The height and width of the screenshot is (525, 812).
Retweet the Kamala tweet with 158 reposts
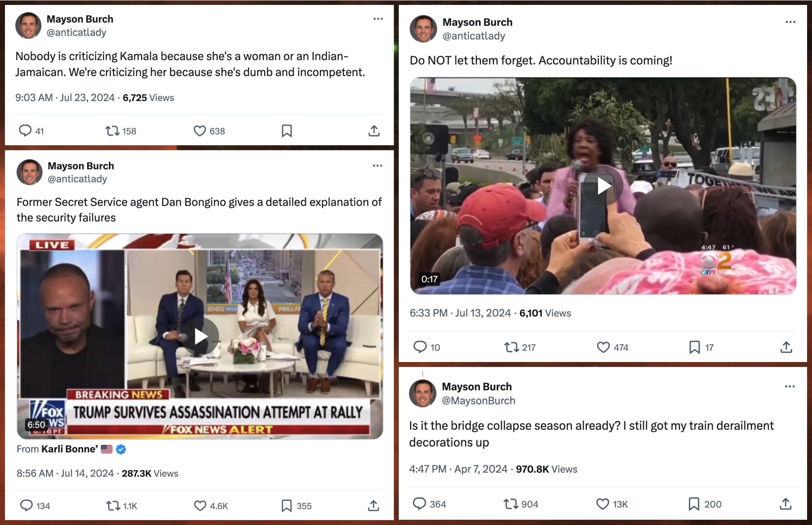pyautogui.click(x=112, y=131)
